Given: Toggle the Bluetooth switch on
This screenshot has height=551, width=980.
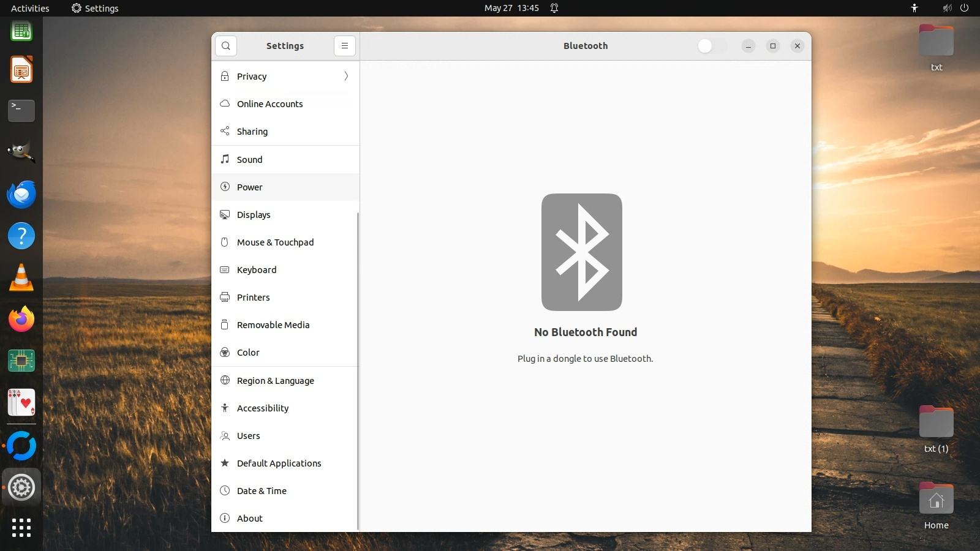Looking at the screenshot, I should [x=712, y=46].
